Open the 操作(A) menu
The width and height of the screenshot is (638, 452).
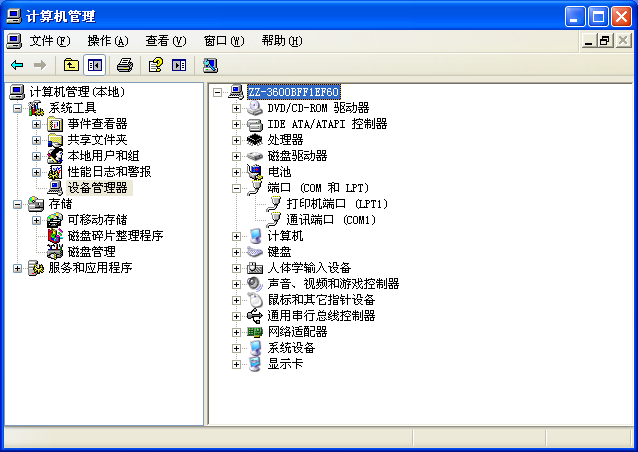tap(108, 41)
